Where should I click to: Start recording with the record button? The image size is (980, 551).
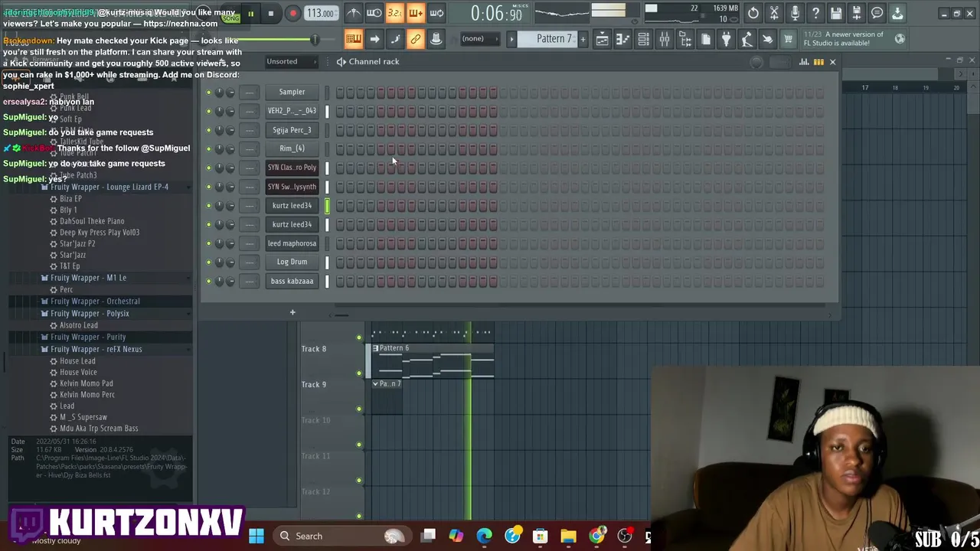[292, 13]
